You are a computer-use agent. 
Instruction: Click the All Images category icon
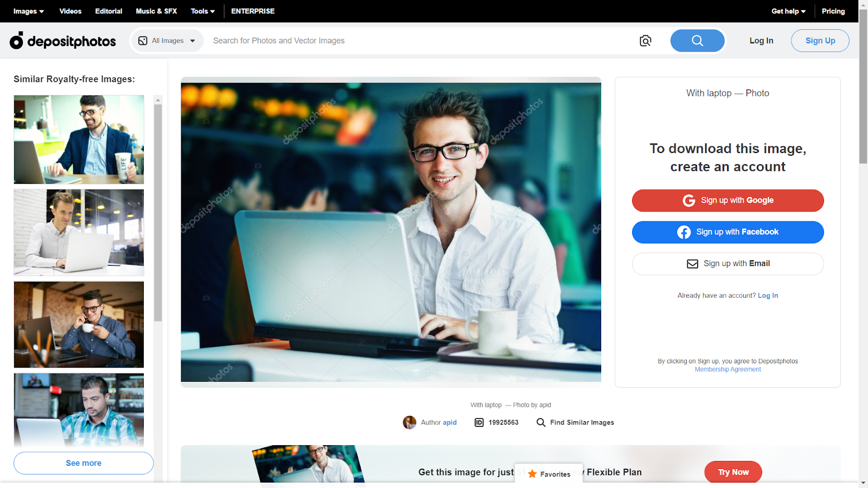[143, 41]
